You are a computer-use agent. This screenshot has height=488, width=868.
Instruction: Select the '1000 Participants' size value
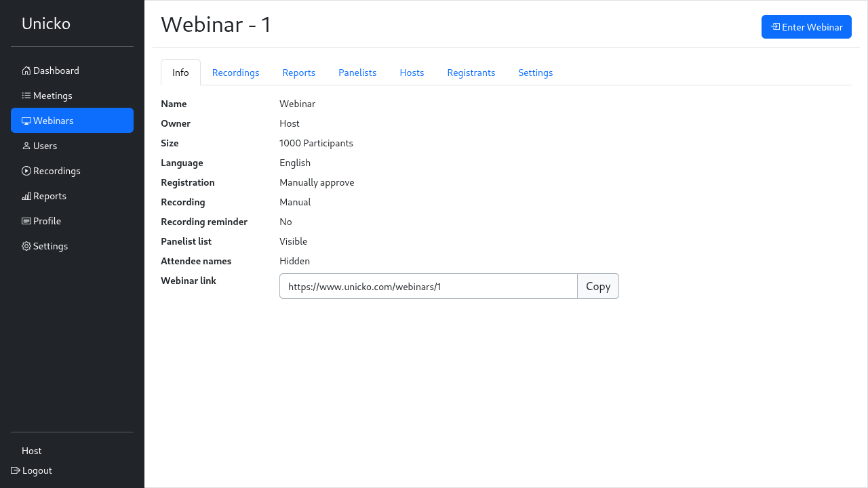coord(316,143)
